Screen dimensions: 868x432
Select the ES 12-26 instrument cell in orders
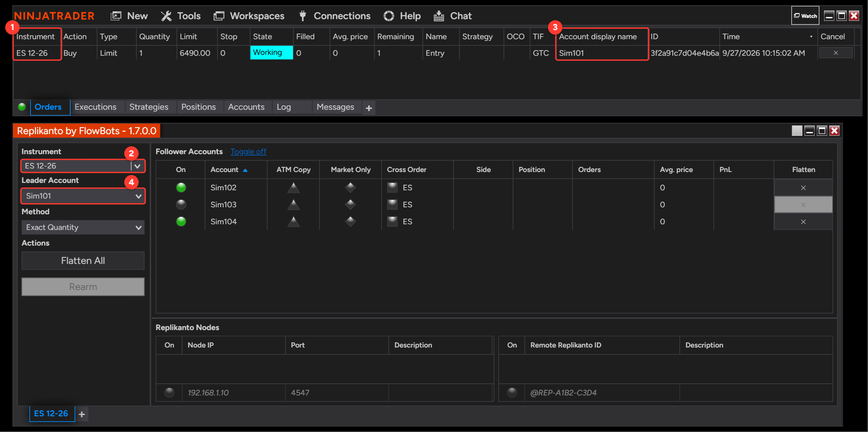point(37,53)
